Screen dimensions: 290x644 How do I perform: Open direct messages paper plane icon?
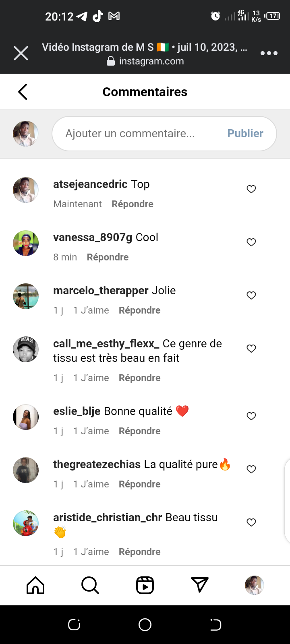tap(200, 585)
